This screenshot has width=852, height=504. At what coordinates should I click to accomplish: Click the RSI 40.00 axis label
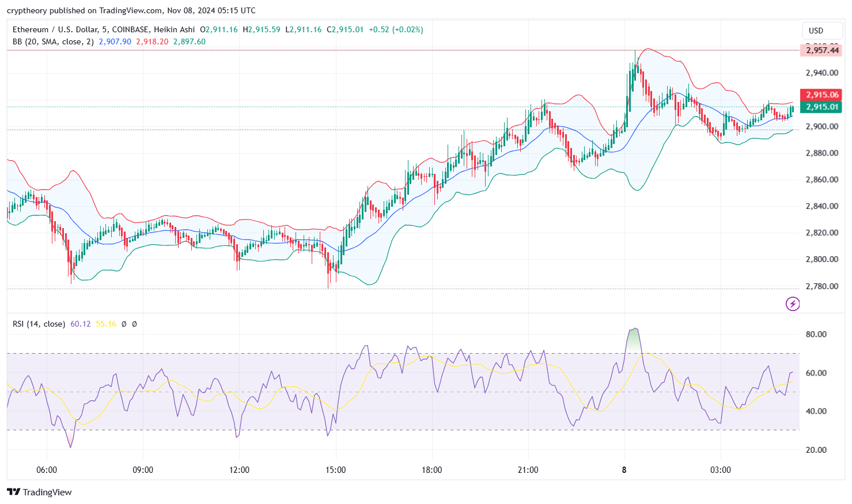pos(816,411)
